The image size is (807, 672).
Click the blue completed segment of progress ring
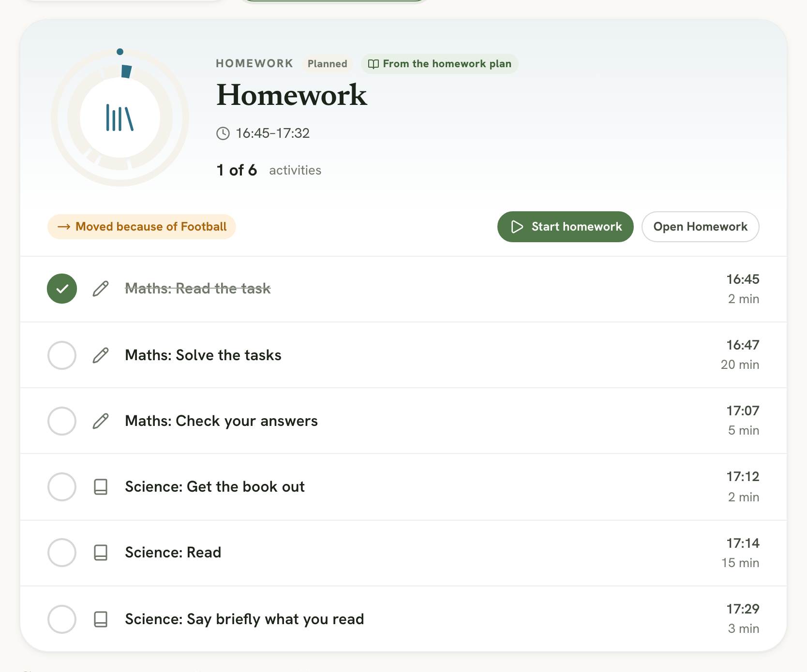[x=126, y=72]
